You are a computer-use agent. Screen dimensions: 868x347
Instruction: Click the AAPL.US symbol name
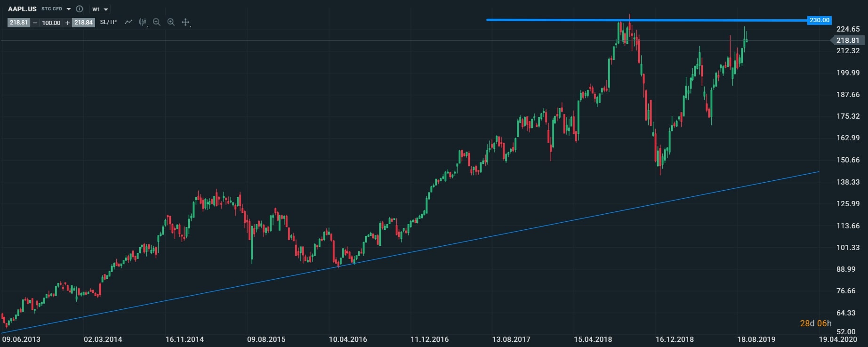click(x=22, y=9)
